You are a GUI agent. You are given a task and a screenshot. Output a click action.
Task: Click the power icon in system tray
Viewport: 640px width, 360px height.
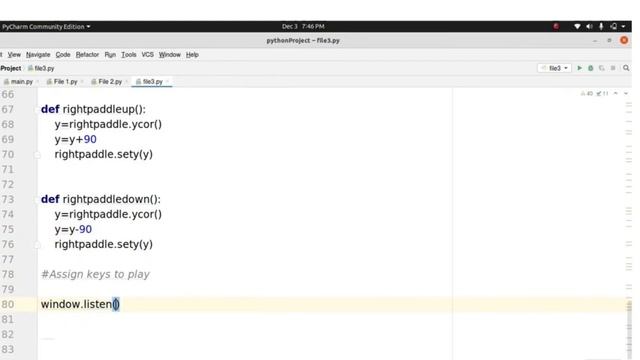(x=613, y=27)
